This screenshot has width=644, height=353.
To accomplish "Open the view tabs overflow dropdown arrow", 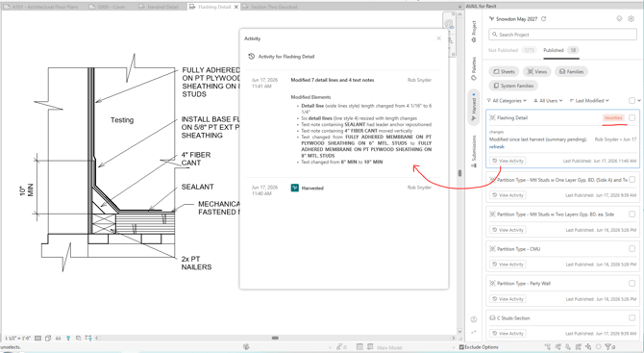I will click(x=460, y=7).
